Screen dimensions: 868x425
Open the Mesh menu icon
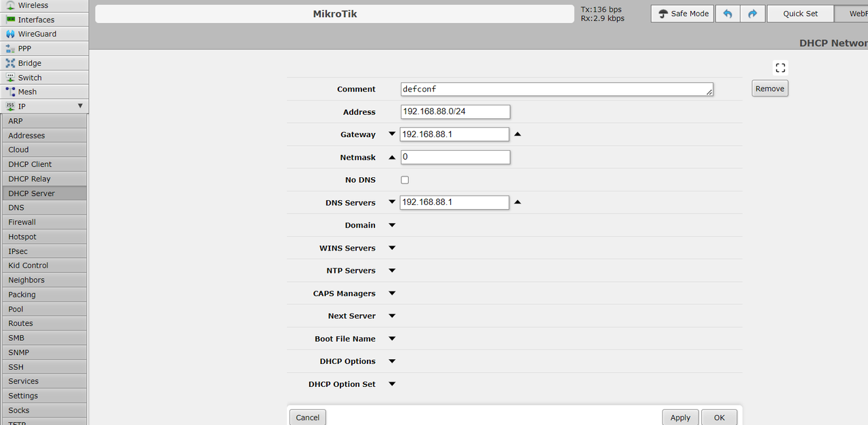10,92
